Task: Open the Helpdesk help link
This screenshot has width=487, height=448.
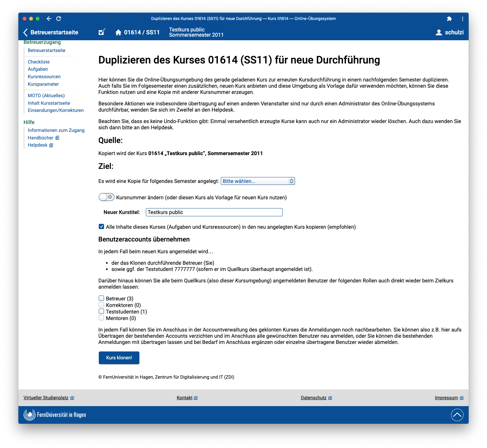Action: [x=38, y=145]
